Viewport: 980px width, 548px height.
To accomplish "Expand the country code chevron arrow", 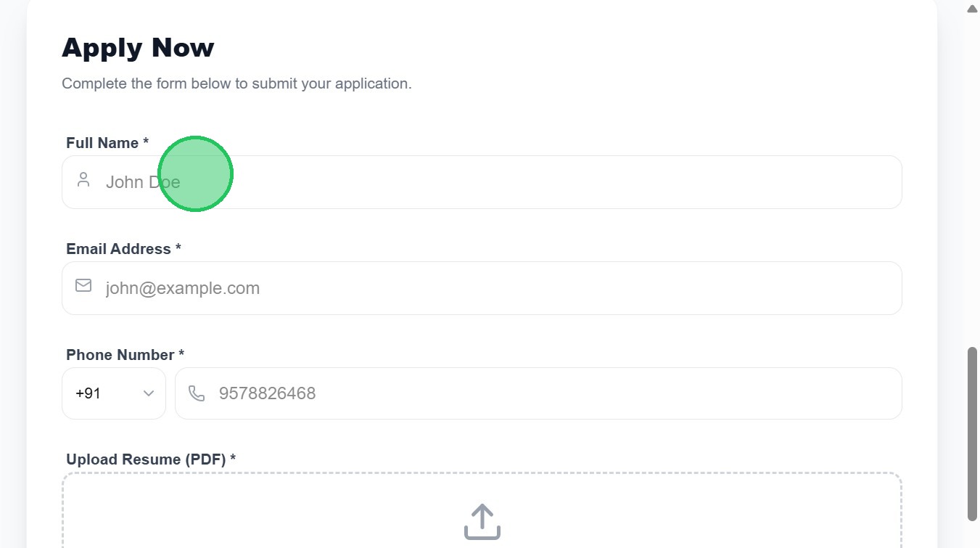I will click(149, 393).
